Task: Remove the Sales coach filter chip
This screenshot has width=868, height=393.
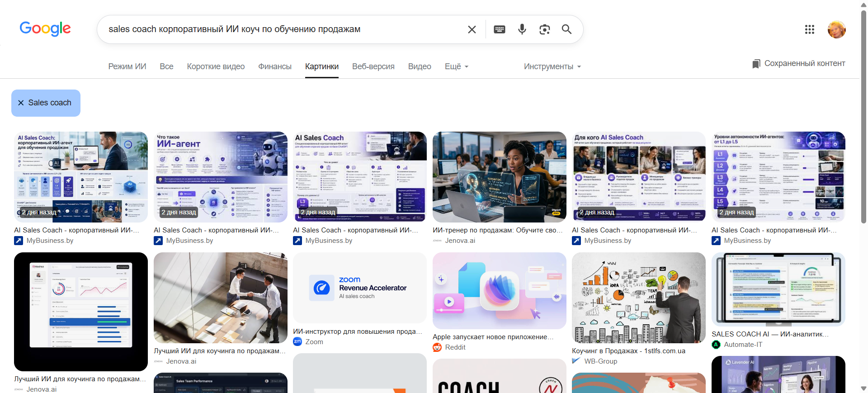Action: pos(21,103)
